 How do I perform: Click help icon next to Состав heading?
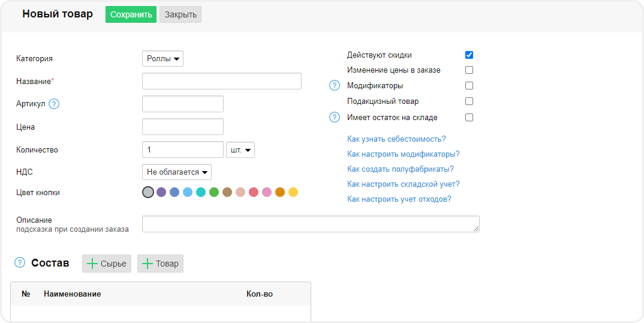[x=20, y=263]
